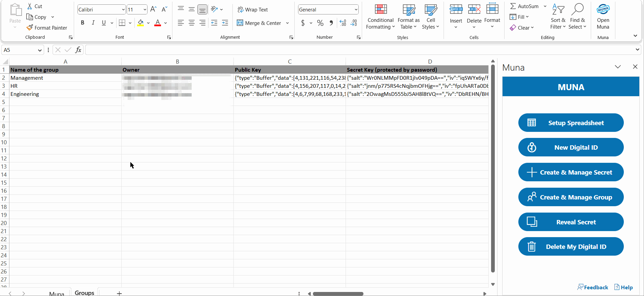Toggle top vertical alignment
Viewport: 644px width, 296px height.
click(181, 9)
